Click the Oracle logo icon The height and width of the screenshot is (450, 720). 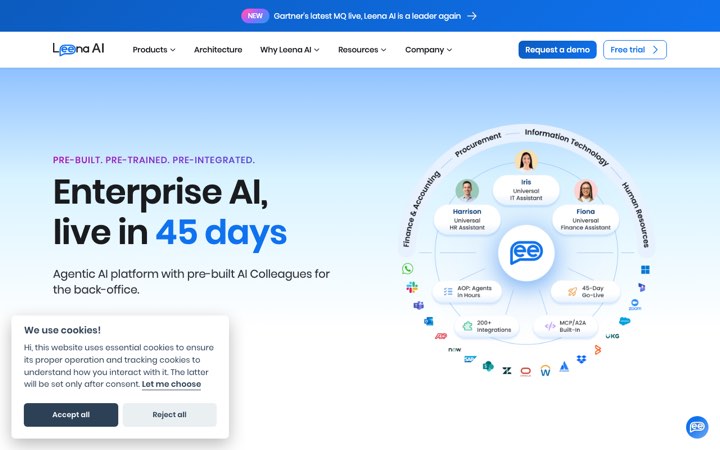526,371
